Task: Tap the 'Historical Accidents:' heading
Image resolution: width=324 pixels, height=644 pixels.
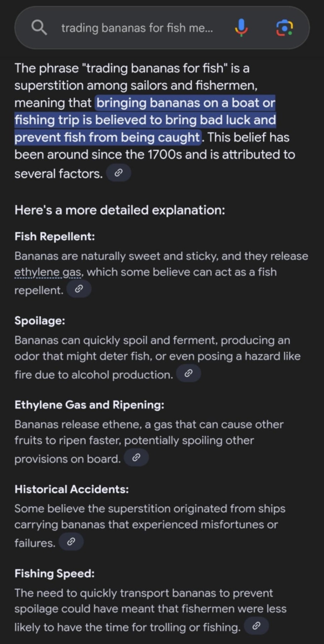Action: pyautogui.click(x=72, y=489)
